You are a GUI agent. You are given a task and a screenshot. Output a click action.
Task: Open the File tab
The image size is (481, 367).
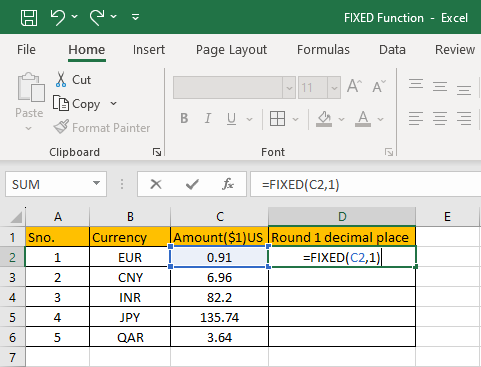tap(26, 50)
